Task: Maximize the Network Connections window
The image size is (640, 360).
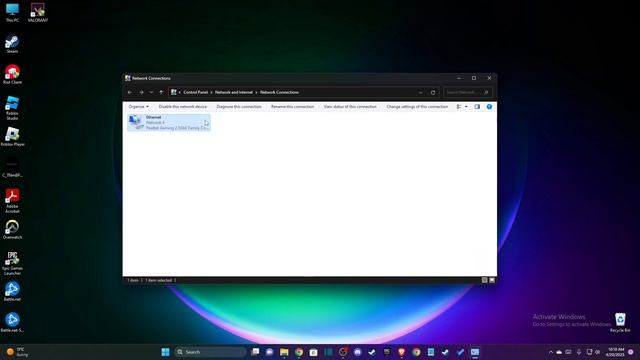Action: coord(474,78)
